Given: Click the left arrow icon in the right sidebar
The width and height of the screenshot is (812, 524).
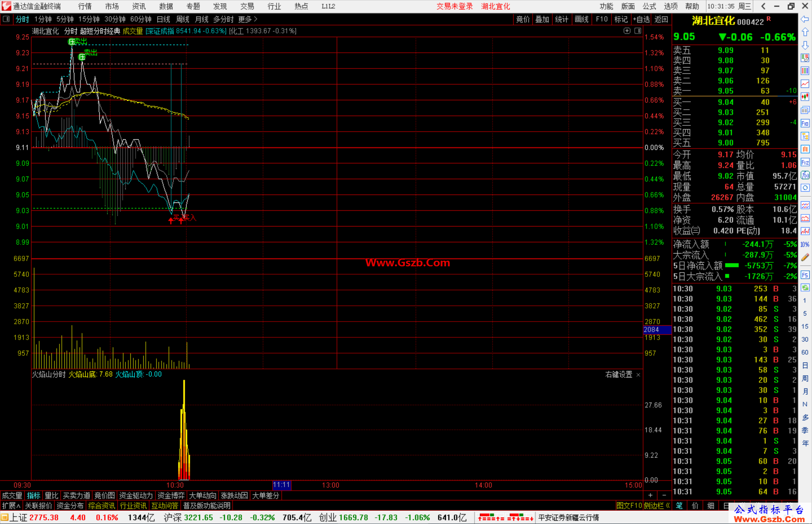Looking at the screenshot, I should click(805, 19).
